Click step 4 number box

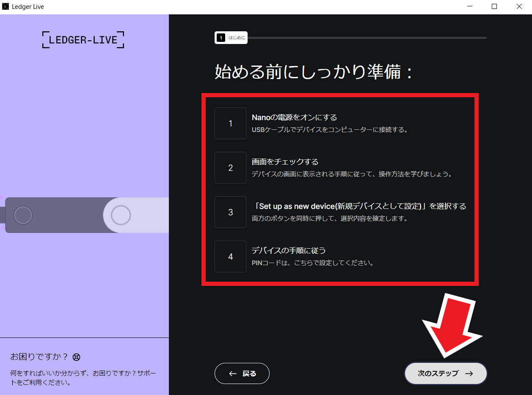(x=230, y=256)
